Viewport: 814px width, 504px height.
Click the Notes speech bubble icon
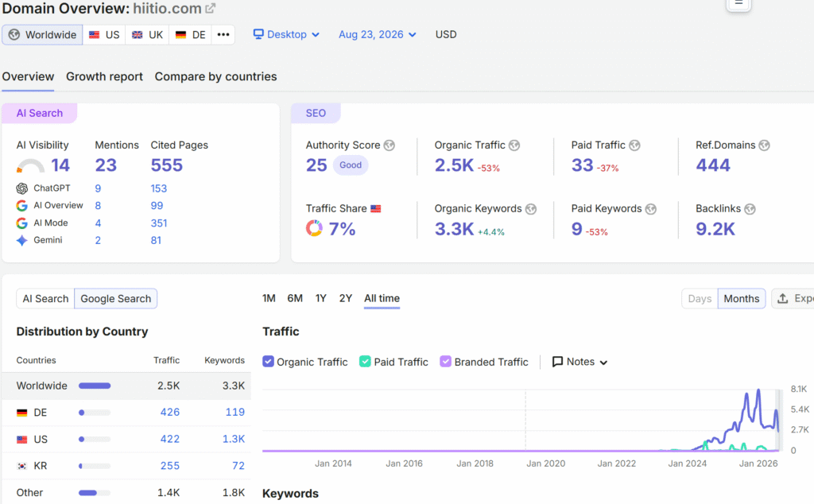point(557,362)
